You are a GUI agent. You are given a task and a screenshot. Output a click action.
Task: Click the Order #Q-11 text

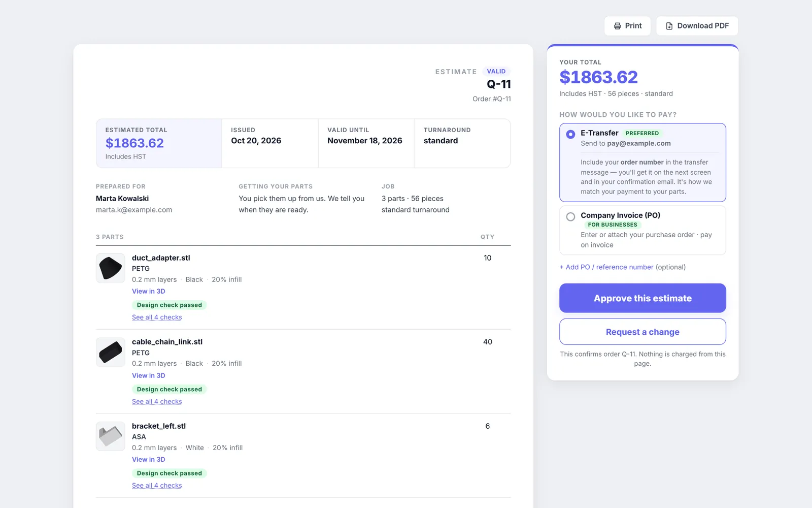[492, 99]
